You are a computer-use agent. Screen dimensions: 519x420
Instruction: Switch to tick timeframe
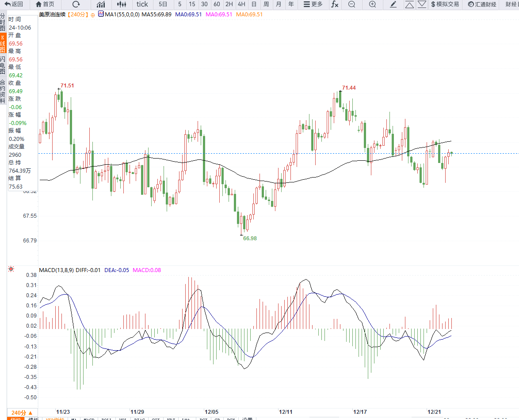click(x=142, y=4)
